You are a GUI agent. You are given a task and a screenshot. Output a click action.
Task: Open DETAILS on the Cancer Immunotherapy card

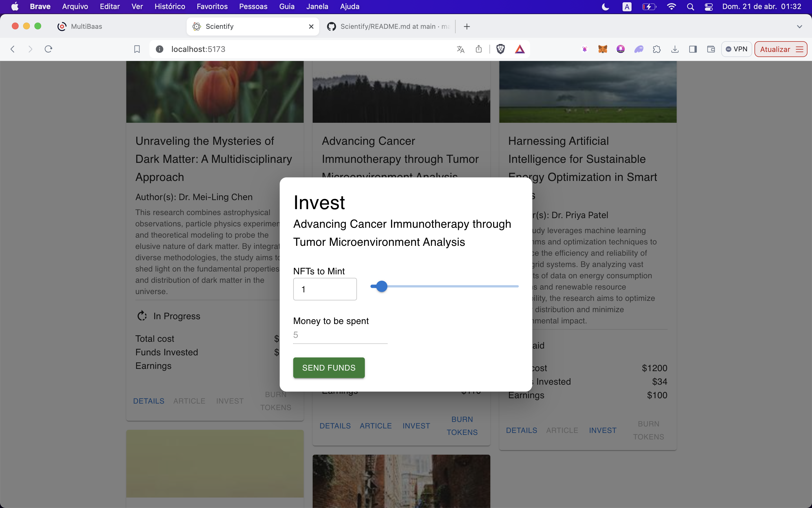click(335, 426)
